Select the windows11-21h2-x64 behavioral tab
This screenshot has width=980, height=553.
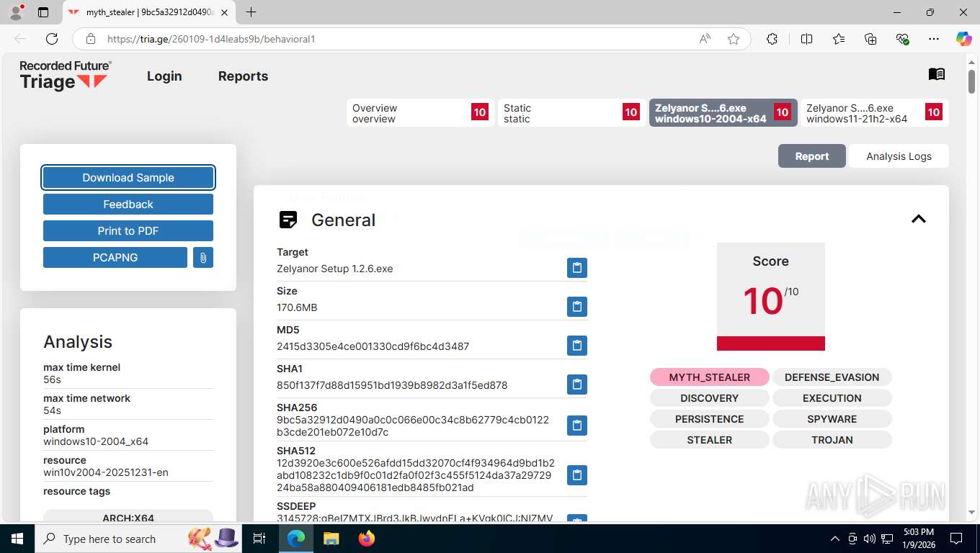[875, 113]
